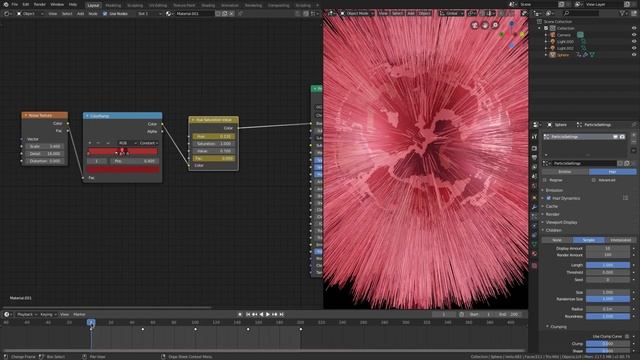Open the Blender logo menu

point(6,4)
